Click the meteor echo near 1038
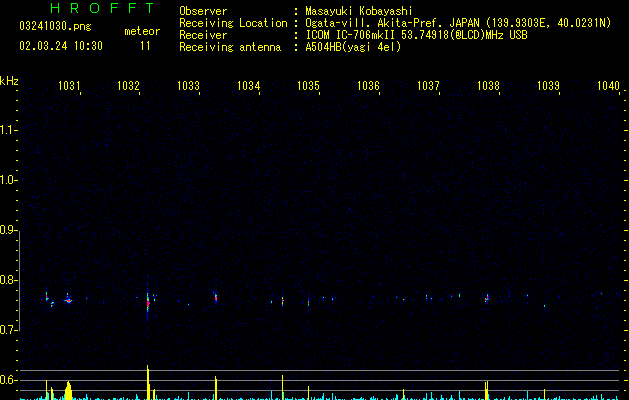The image size is (629, 400). (487, 298)
